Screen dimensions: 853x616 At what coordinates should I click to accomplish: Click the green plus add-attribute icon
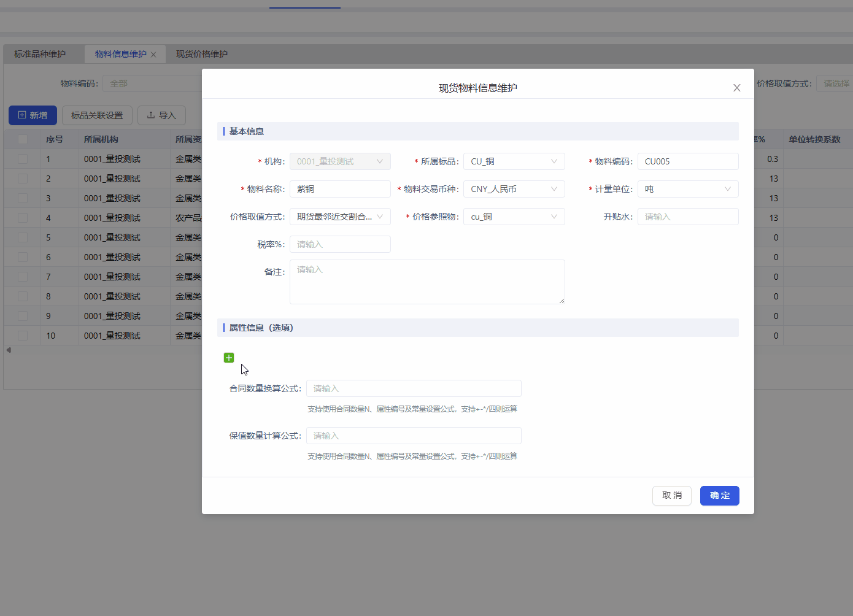[x=229, y=358]
